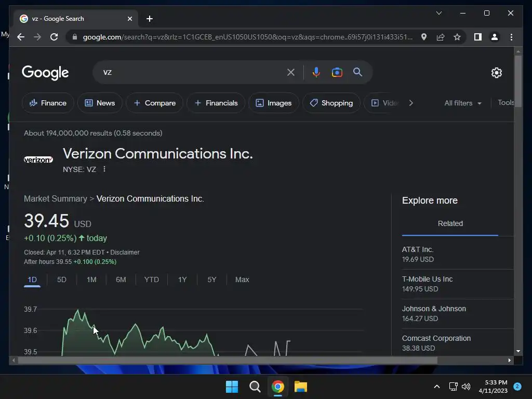The width and height of the screenshot is (532, 399).
Task: Open the notification center badge
Action: point(517,387)
